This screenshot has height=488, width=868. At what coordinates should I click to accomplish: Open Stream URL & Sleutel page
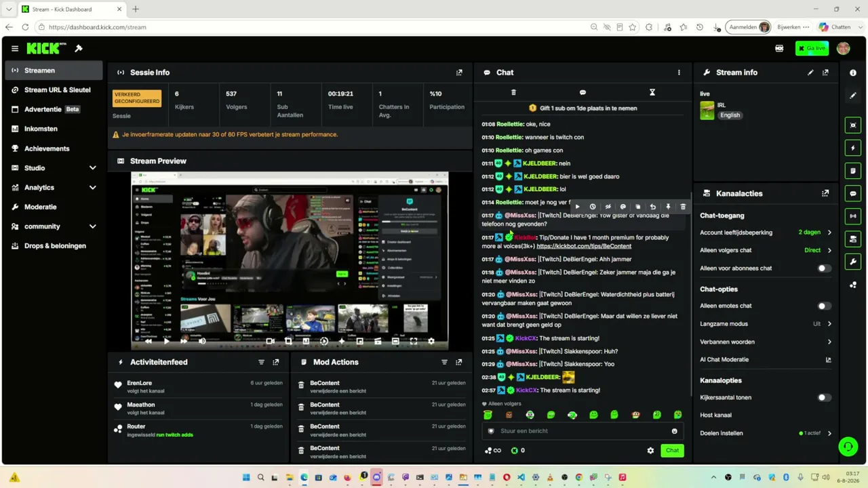(54, 90)
